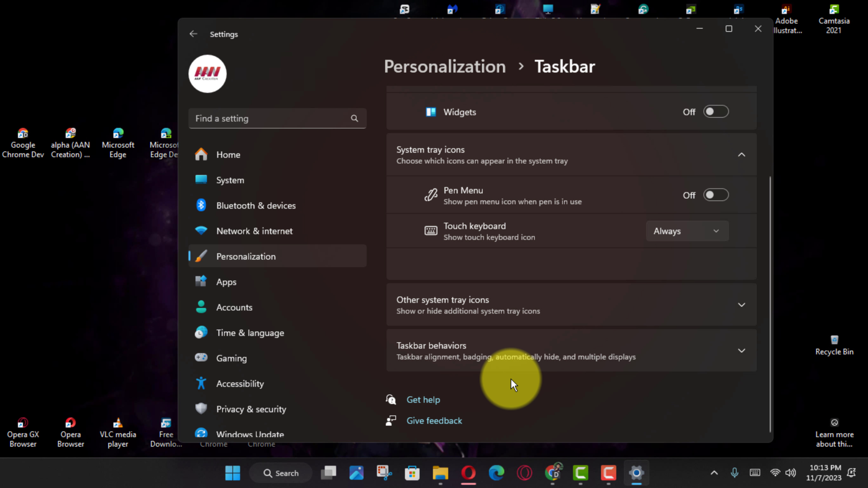This screenshot has width=868, height=488.
Task: Click the Windows Start button
Action: coord(233,473)
